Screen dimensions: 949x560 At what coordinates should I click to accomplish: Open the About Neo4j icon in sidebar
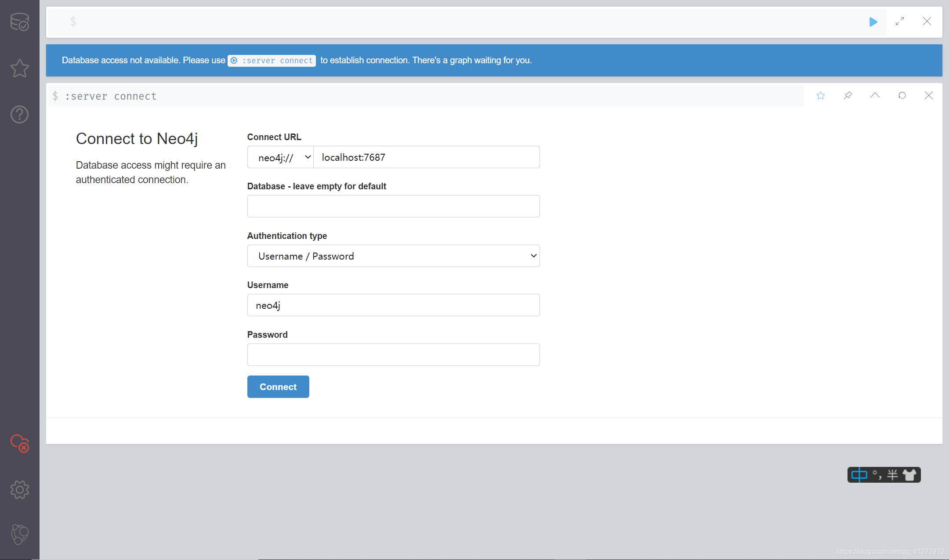20,535
